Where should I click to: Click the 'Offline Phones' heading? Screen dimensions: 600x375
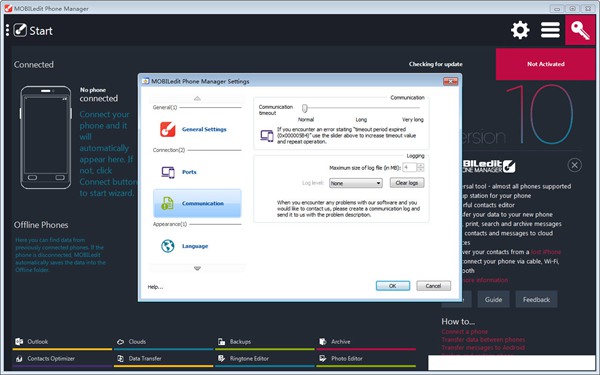click(x=41, y=225)
